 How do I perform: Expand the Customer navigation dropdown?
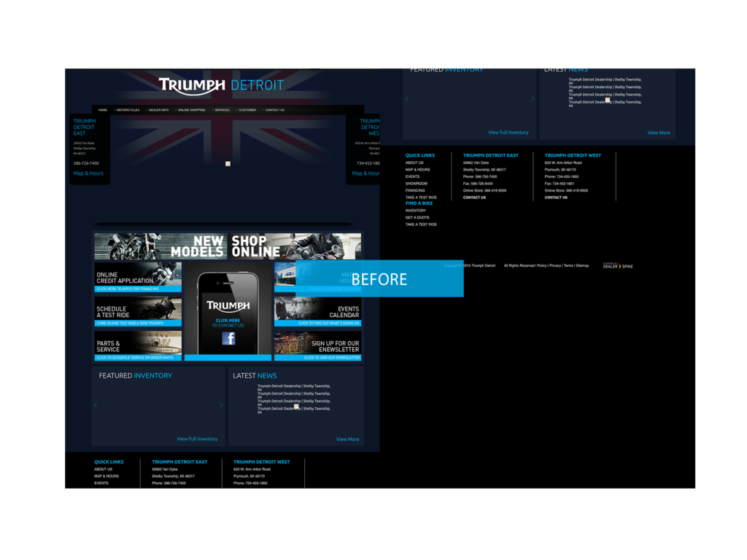247,110
